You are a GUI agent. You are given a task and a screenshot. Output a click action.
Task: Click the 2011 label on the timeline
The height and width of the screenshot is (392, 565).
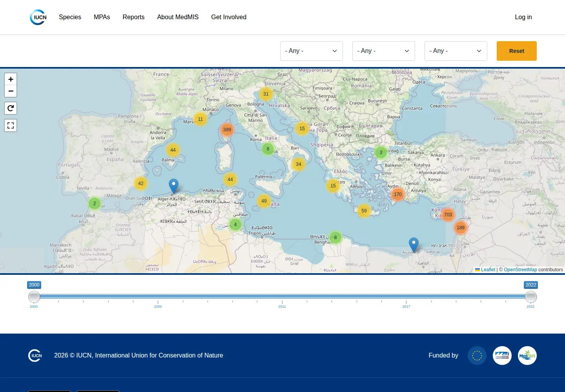tap(282, 307)
